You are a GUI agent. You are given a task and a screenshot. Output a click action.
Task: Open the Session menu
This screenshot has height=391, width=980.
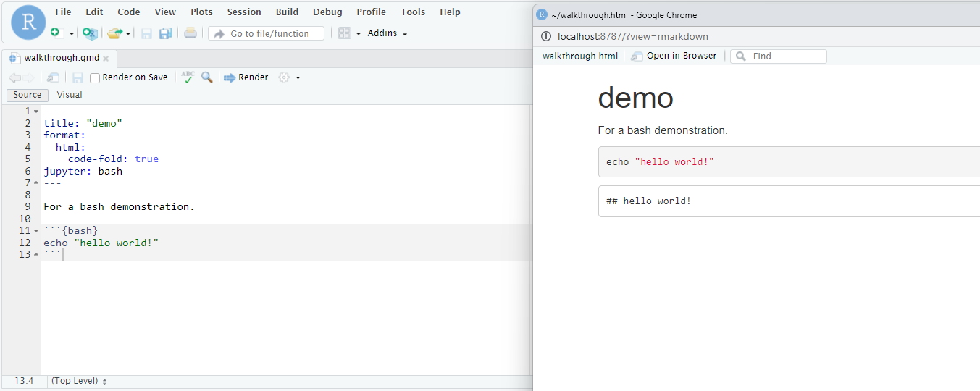pyautogui.click(x=244, y=12)
